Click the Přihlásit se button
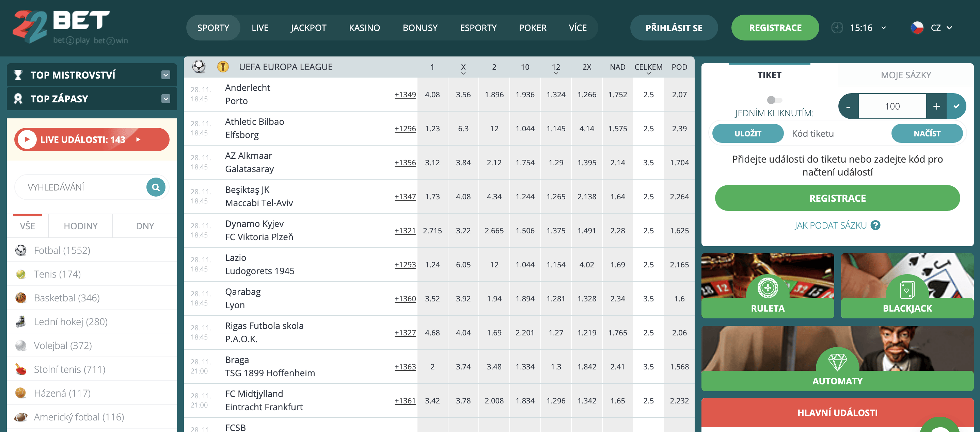The width and height of the screenshot is (980, 432). coord(674,28)
